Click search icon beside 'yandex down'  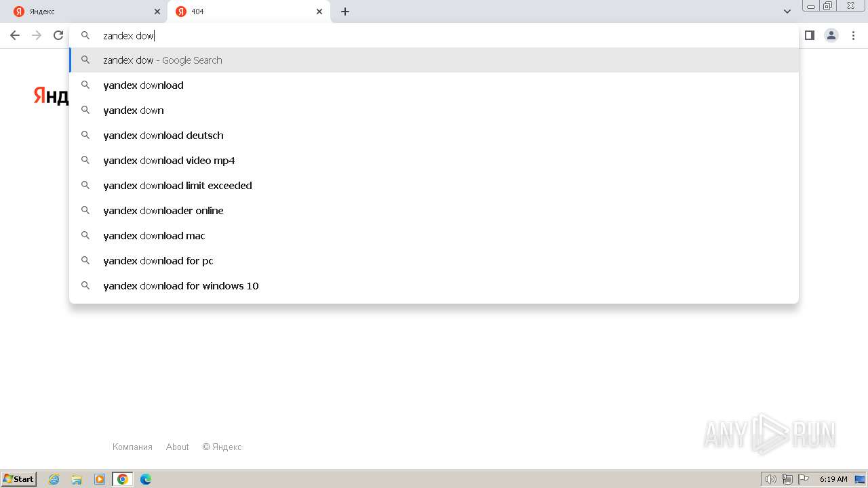pyautogui.click(x=85, y=110)
